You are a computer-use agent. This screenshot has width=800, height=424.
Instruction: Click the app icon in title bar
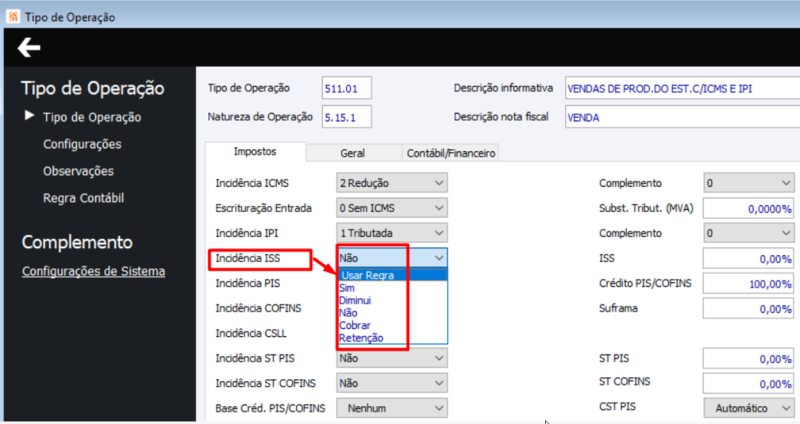pyautogui.click(x=13, y=17)
